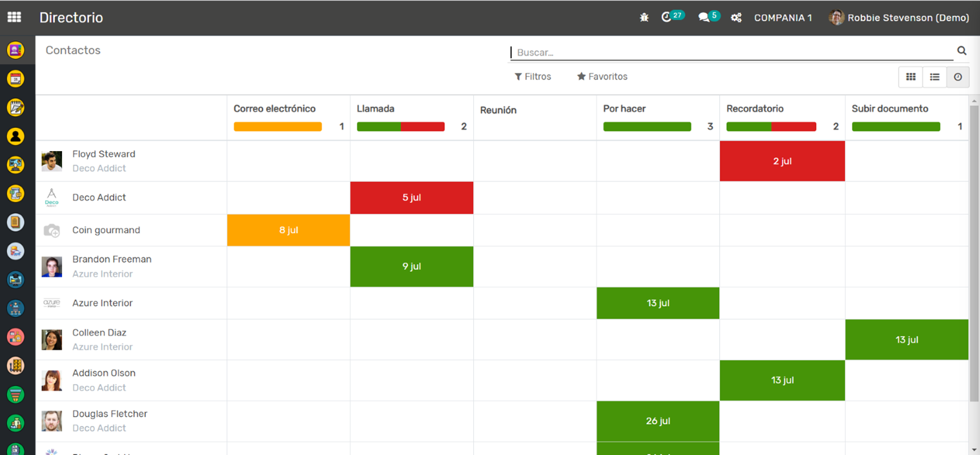Viewport: 980px width, 455px height.
Task: Expand the Filtros dropdown
Action: coord(533,77)
